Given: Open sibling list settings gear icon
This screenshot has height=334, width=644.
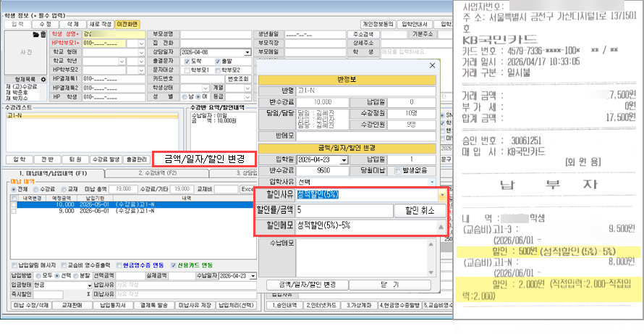Looking at the screenshot, I should point(43,78).
